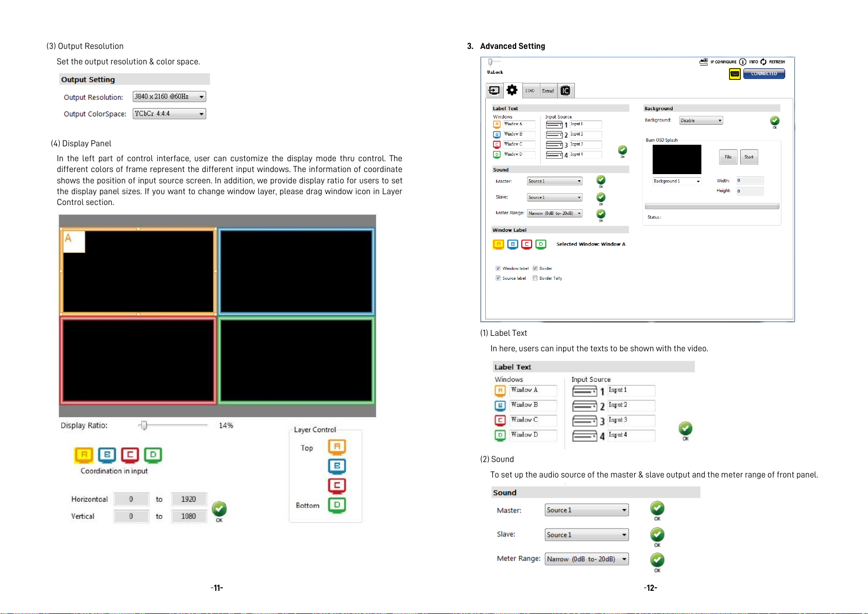Click the Info circle icon
Viewport: 868px width, 614px height.
click(x=743, y=62)
